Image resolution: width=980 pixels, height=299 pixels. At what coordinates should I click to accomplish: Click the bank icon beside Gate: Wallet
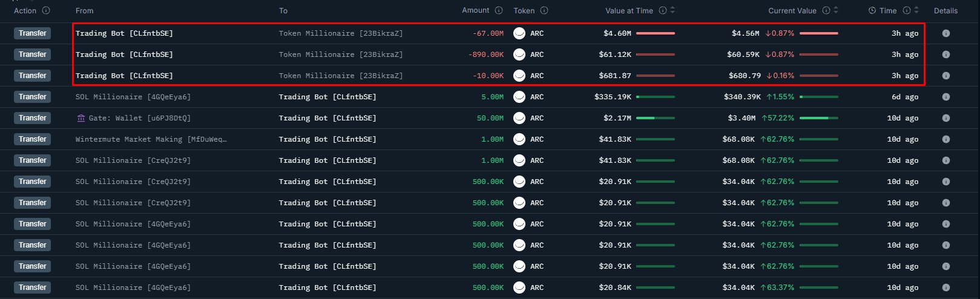81,118
